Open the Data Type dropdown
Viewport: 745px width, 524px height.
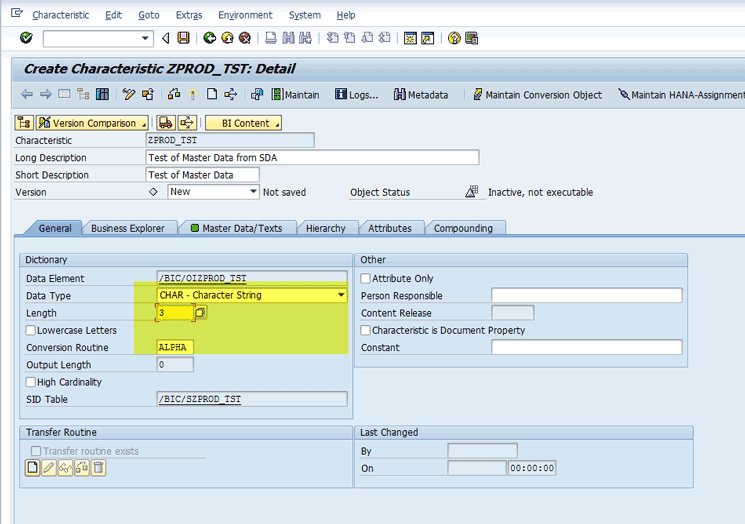tap(341, 296)
